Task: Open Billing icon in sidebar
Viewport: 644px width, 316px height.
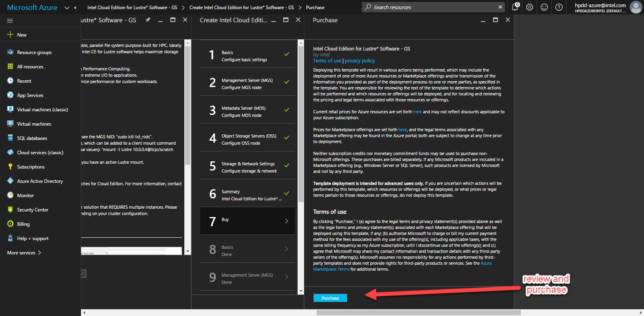Action: tap(10, 224)
